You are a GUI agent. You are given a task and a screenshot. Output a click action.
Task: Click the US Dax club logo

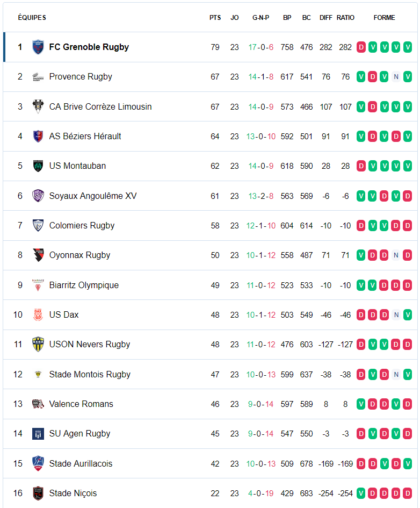[x=38, y=314]
